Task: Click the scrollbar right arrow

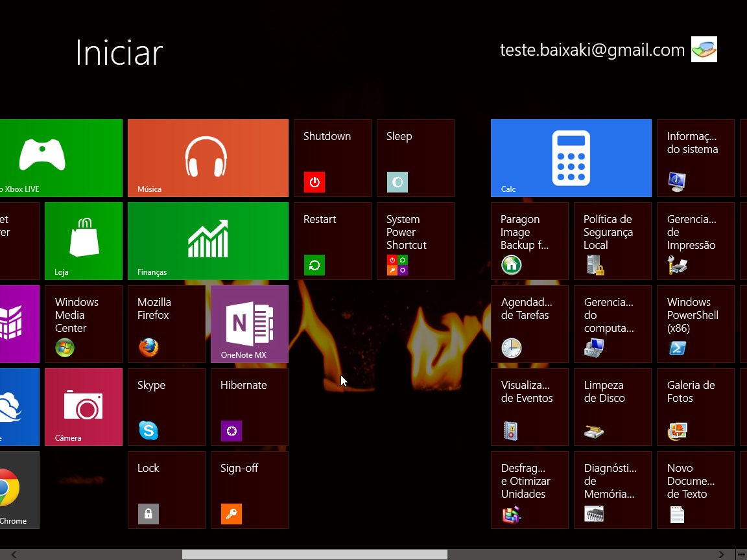Action: click(x=721, y=554)
